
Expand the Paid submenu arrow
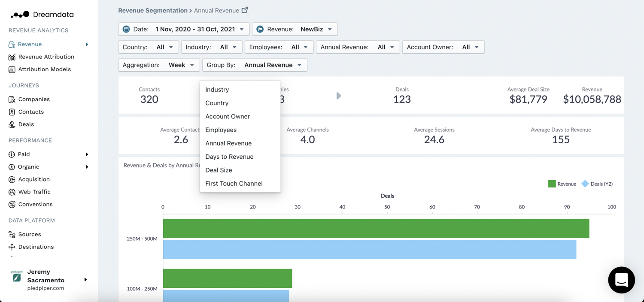click(87, 154)
